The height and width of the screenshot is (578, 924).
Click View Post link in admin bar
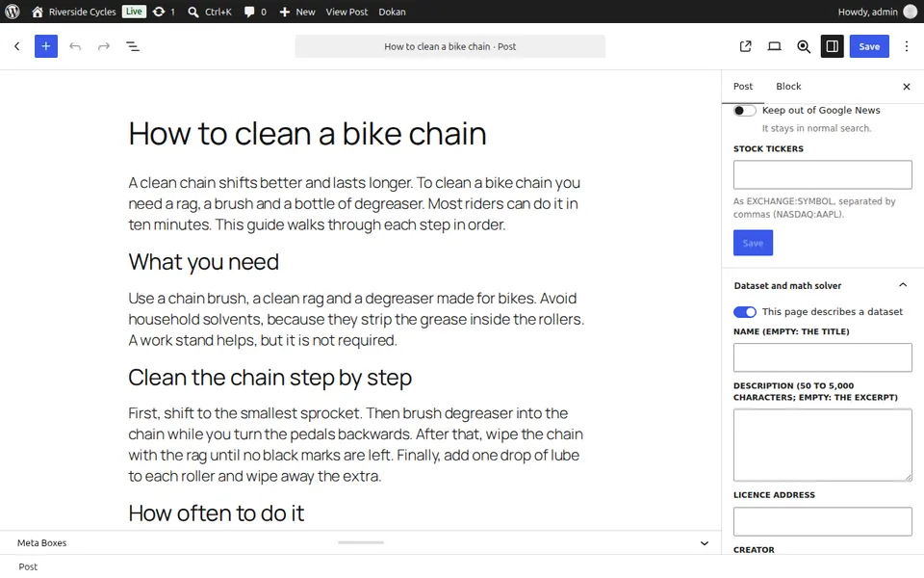pos(346,12)
